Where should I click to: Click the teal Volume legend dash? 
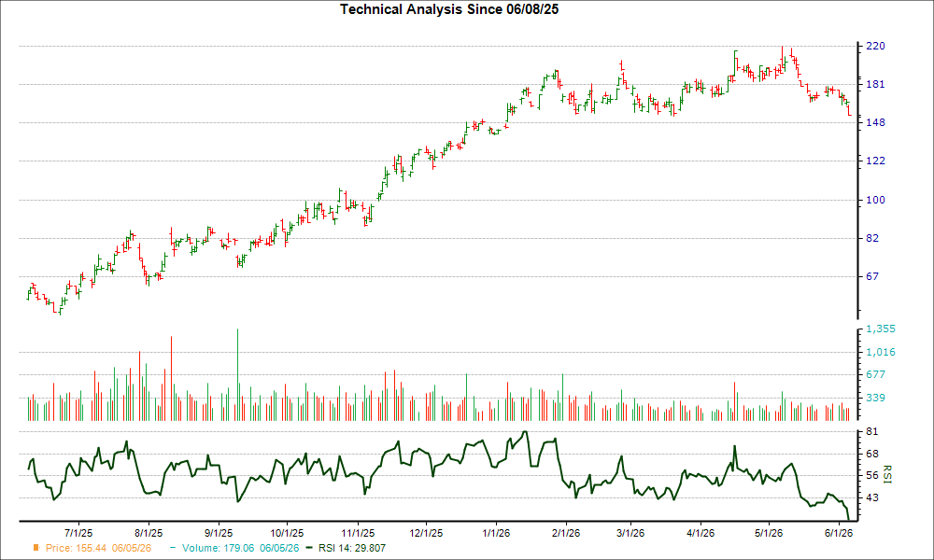point(173,548)
